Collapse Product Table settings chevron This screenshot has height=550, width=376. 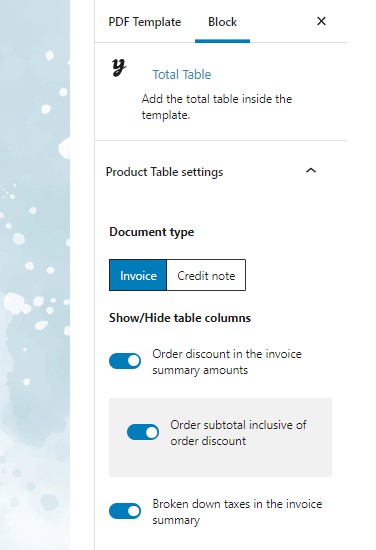[x=311, y=171]
